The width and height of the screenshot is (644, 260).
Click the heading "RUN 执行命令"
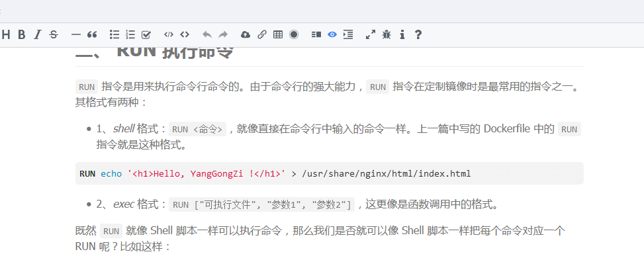pyautogui.click(x=175, y=52)
